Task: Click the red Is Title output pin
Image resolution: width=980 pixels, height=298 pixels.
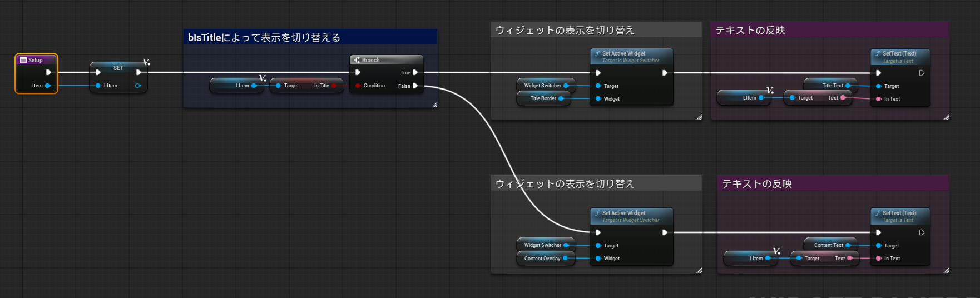Action: [x=334, y=86]
